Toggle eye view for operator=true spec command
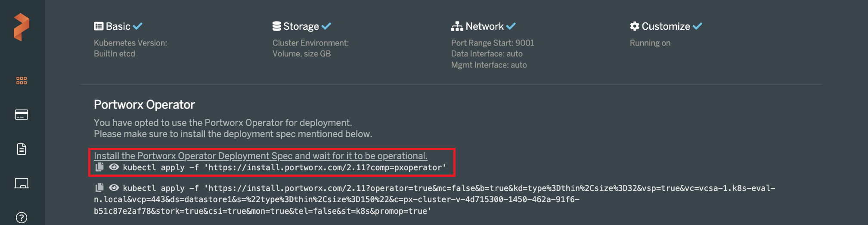868x225 pixels. (114, 187)
